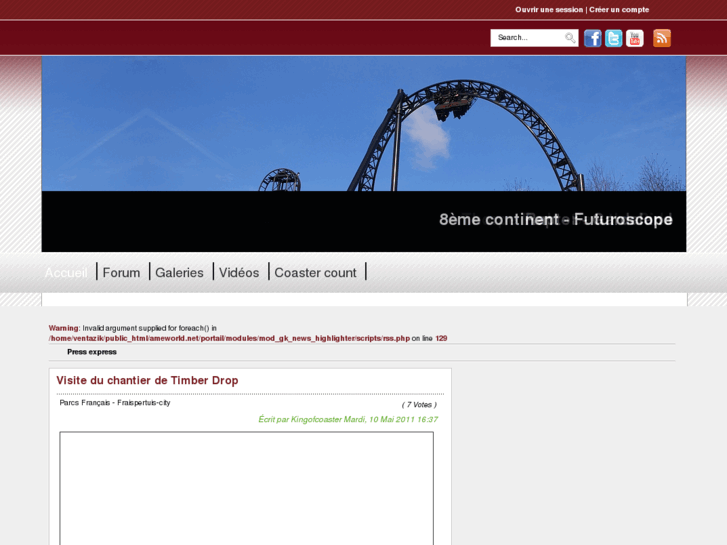
Task: Click the 8ème continent - Futuroscope caption
Action: pyautogui.click(x=555, y=219)
